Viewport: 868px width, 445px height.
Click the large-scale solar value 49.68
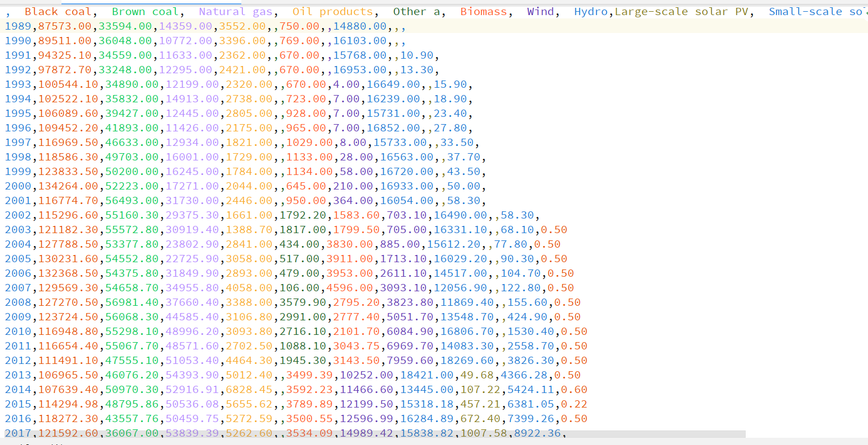pyautogui.click(x=477, y=375)
